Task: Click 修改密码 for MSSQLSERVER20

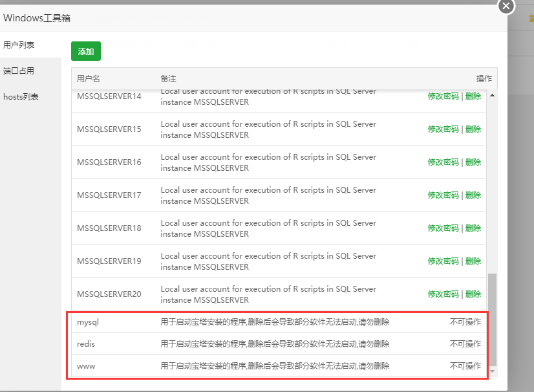Action: [443, 294]
